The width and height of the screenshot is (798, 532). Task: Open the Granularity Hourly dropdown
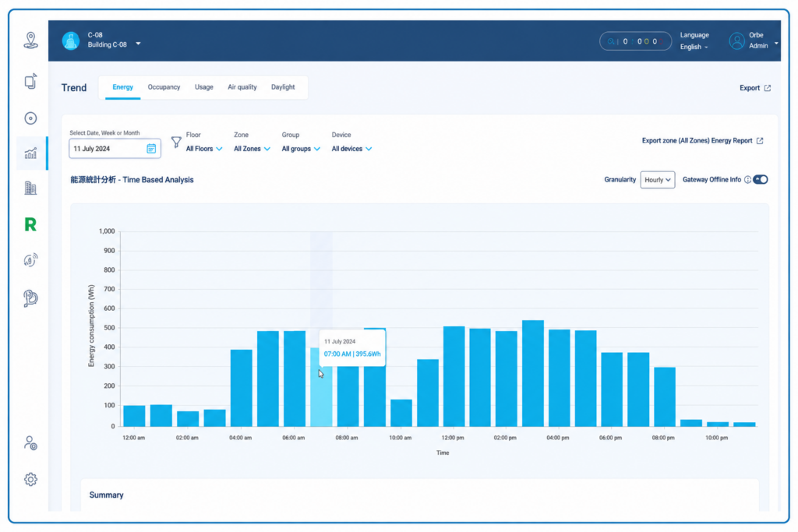coord(658,179)
